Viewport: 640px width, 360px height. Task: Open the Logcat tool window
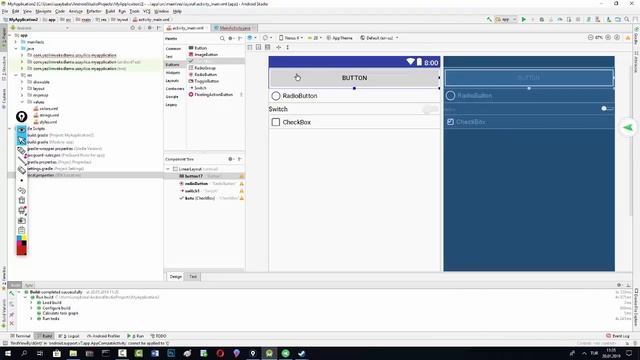pyautogui.click(x=69, y=336)
